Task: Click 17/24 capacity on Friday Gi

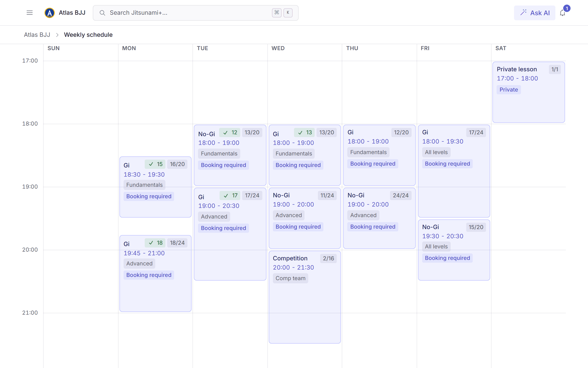Action: point(476,132)
